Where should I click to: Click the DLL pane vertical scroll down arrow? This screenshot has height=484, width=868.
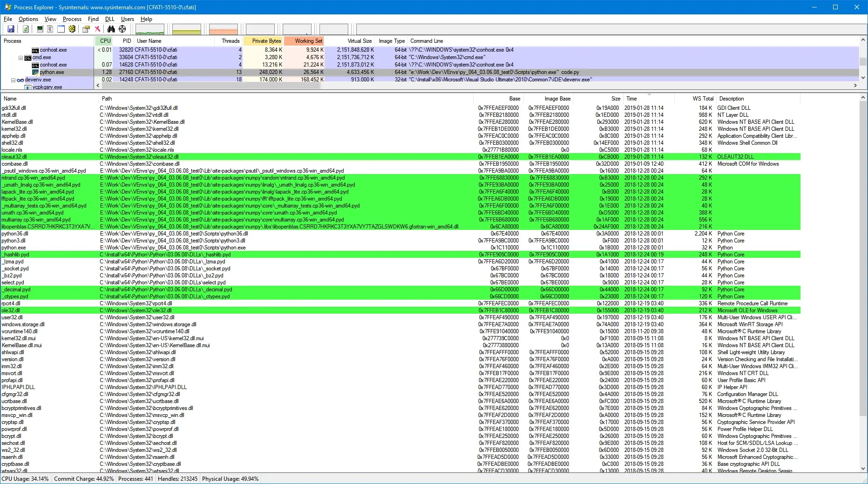coord(863,469)
